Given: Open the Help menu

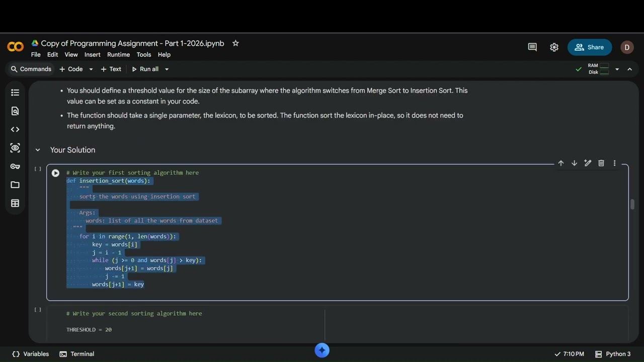Looking at the screenshot, I should point(164,55).
